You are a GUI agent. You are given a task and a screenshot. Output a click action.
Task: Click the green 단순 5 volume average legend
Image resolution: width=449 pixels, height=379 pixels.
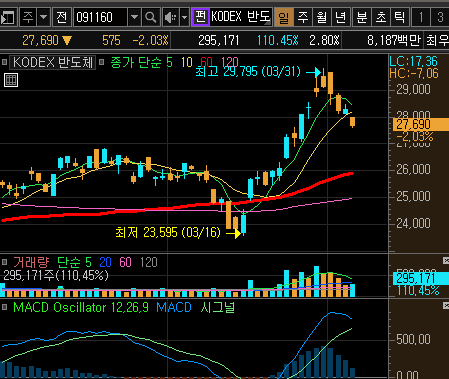coord(74,263)
